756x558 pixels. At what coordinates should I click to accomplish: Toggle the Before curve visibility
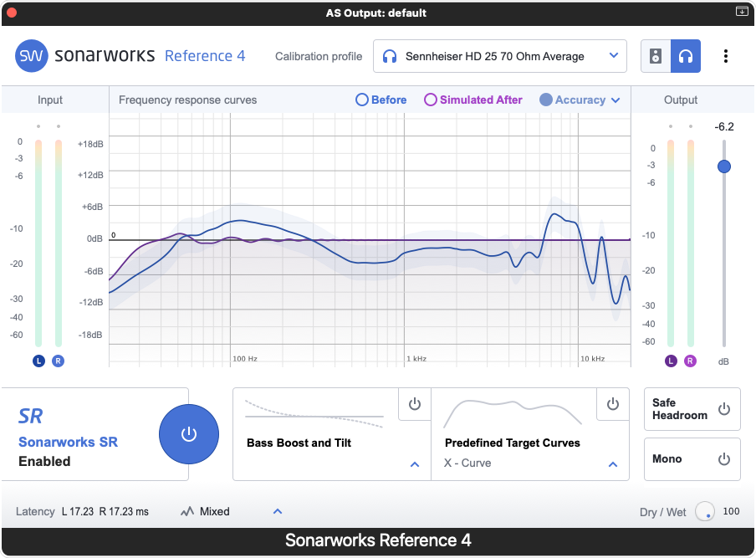381,100
